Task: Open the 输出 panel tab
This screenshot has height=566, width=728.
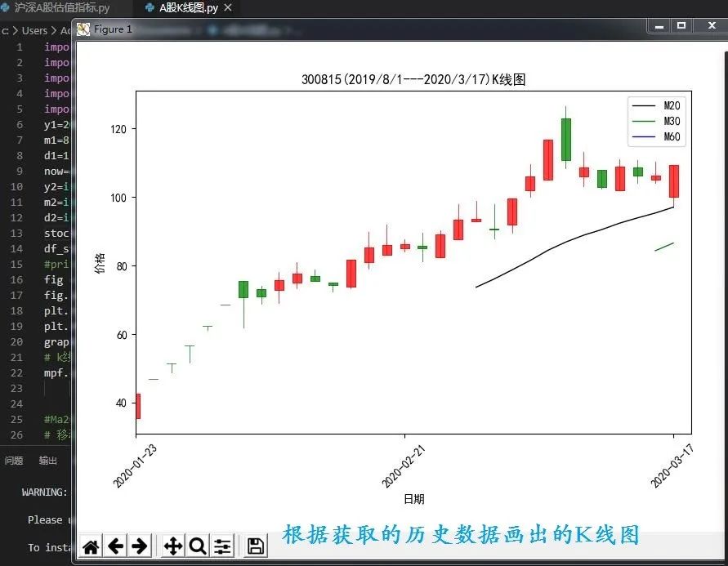Action: 48,460
